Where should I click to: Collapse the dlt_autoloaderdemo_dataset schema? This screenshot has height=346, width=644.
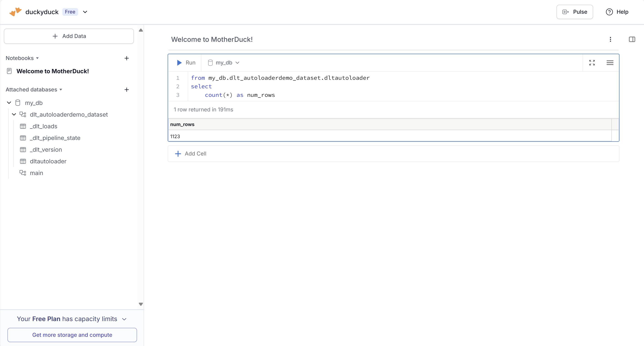coord(14,114)
